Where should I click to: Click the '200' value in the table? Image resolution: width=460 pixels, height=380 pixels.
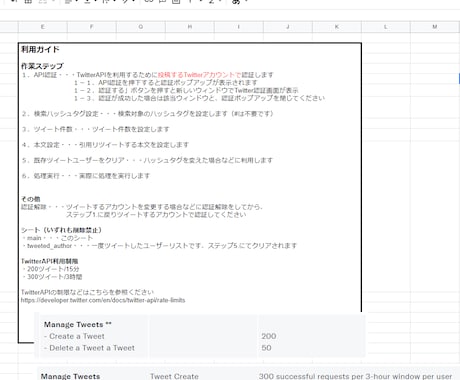[269, 336]
